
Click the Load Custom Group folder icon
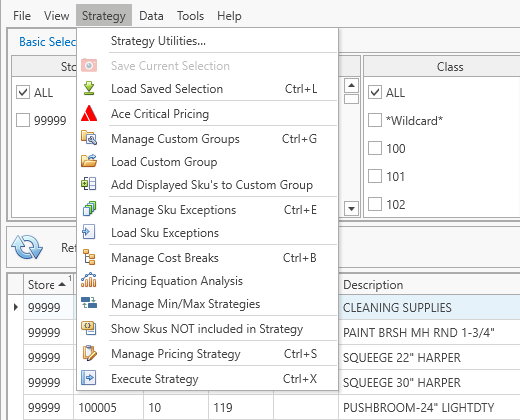click(89, 161)
